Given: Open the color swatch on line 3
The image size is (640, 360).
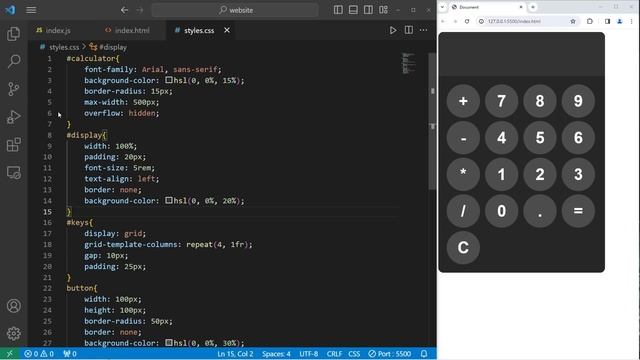Looking at the screenshot, I should 169,80.
